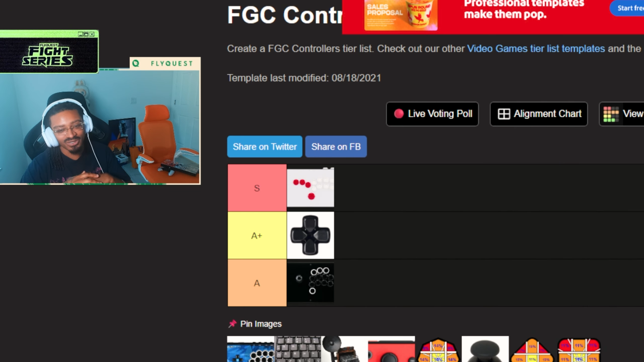Pick the blue hitbox controller thumbnail
The width and height of the screenshot is (644, 362).
[x=251, y=349]
